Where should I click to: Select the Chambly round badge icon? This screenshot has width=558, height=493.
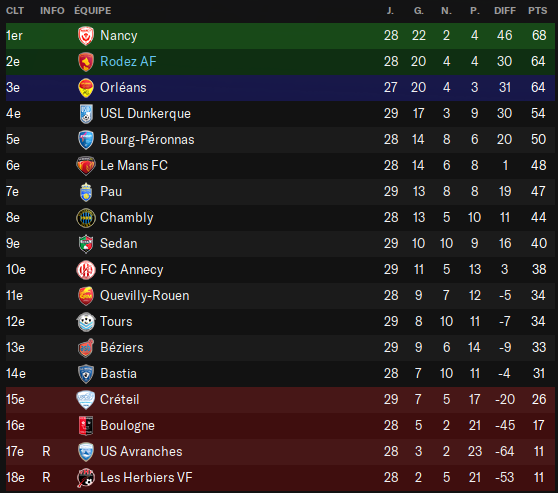(86, 218)
